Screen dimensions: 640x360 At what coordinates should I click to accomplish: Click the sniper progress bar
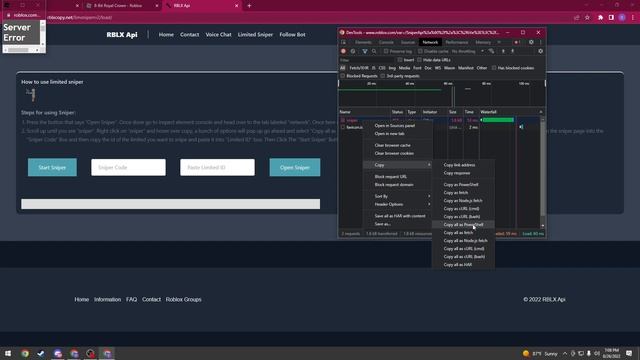(171, 204)
